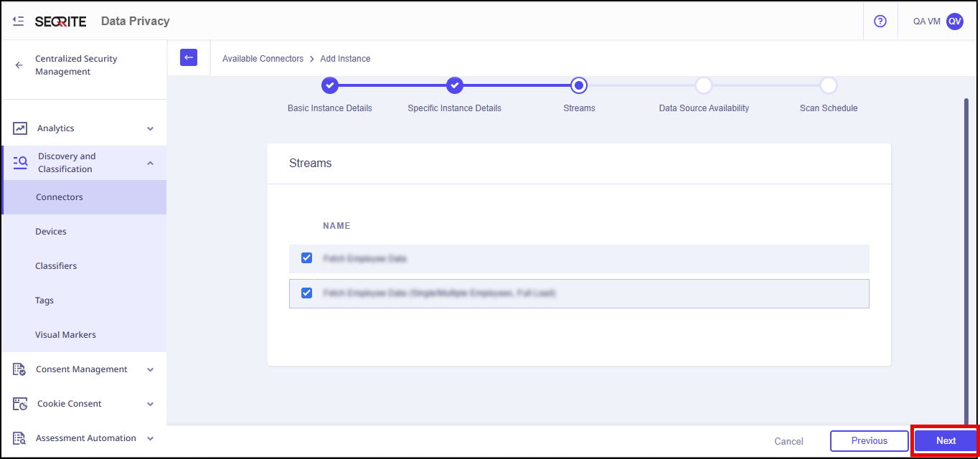The width and height of the screenshot is (980, 459).
Task: Expand the Consent Management chevron
Action: click(x=150, y=369)
